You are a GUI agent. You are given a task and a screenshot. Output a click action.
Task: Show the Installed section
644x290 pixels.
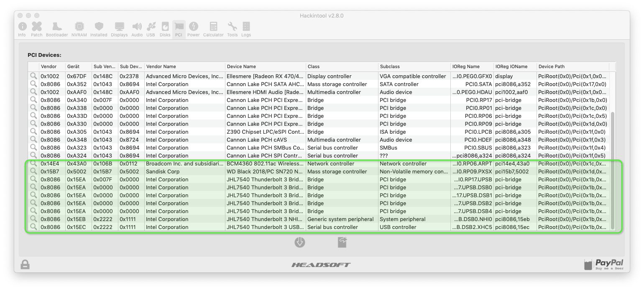tap(99, 29)
